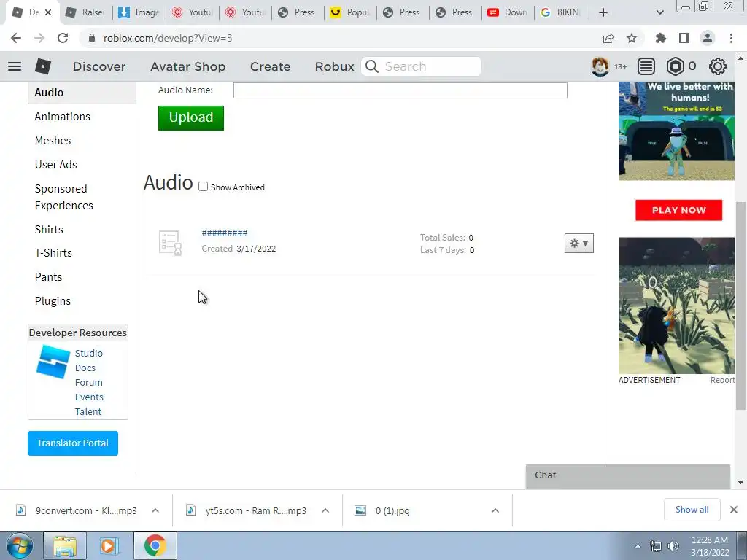Click the pending audio thumbnail icon
Screen dimensions: 747x560
tap(170, 243)
